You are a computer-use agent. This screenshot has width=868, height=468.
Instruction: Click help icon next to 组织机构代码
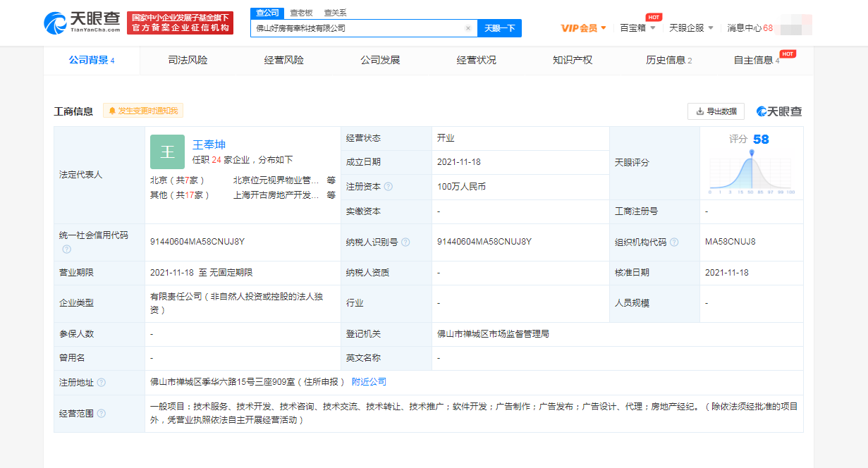click(674, 242)
